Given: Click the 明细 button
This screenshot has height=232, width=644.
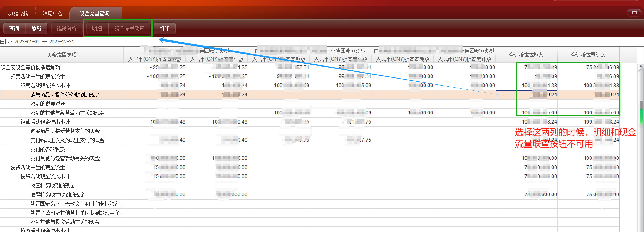Looking at the screenshot, I should coord(97,29).
